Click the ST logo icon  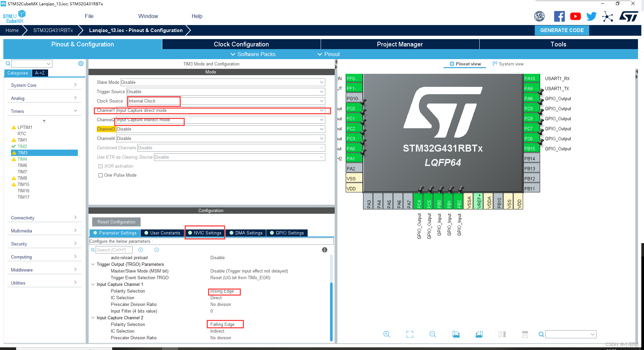(x=628, y=16)
